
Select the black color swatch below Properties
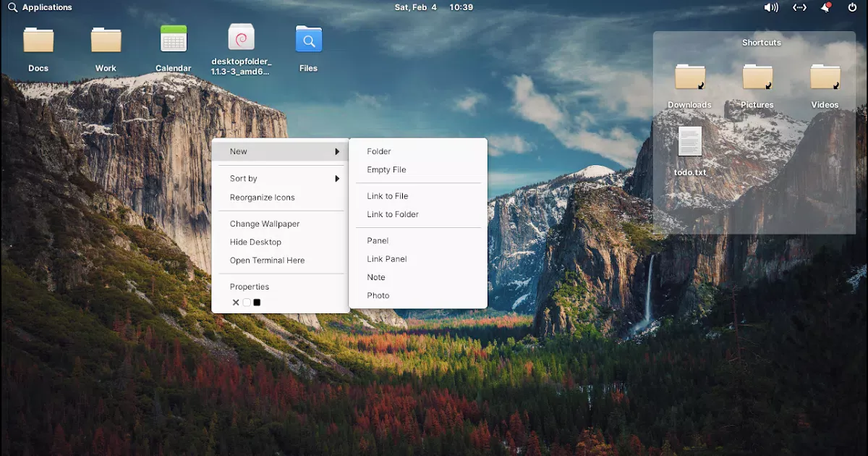click(256, 302)
